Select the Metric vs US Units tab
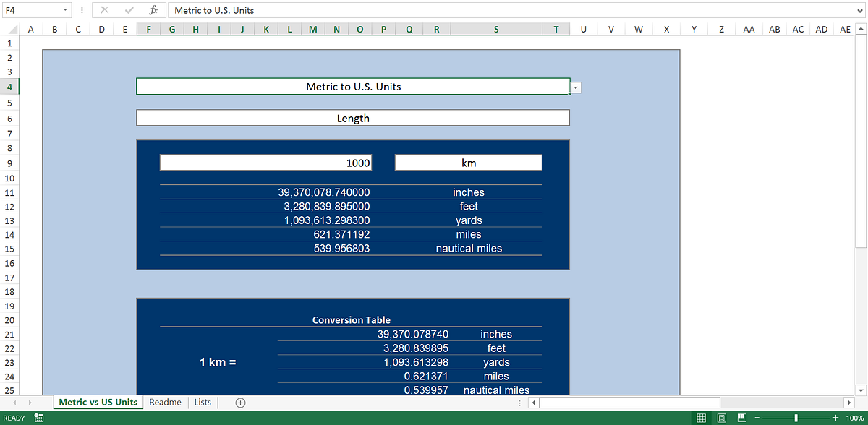Screen dimensions: 868x425 click(98, 402)
